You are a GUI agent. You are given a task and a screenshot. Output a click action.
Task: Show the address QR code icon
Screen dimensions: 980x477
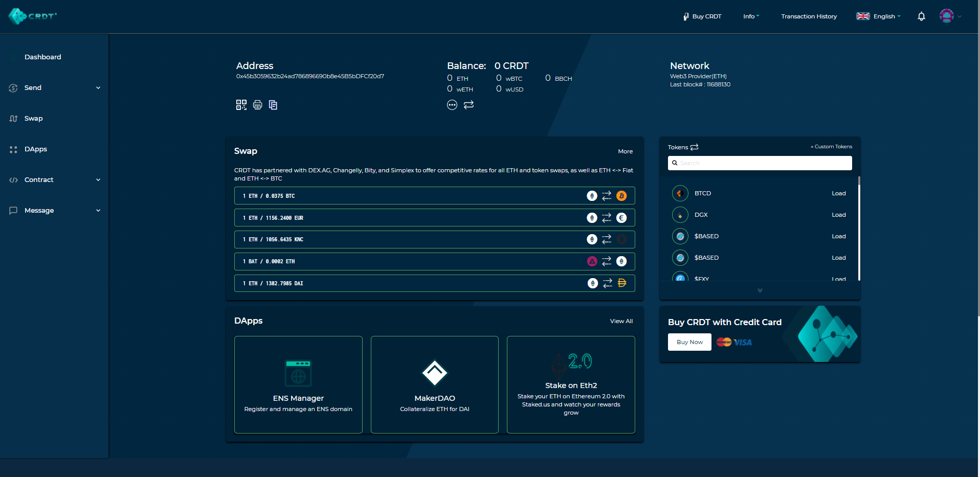pyautogui.click(x=241, y=105)
